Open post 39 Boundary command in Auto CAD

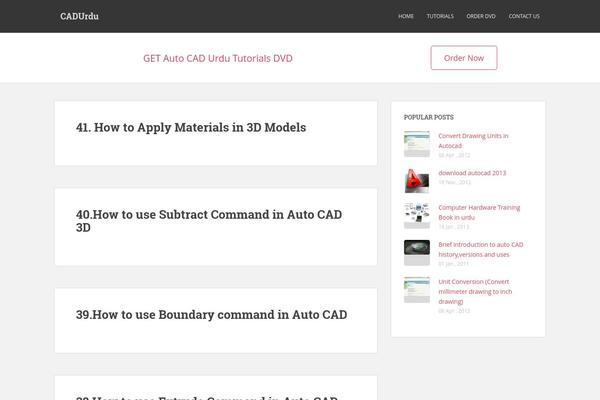point(212,315)
